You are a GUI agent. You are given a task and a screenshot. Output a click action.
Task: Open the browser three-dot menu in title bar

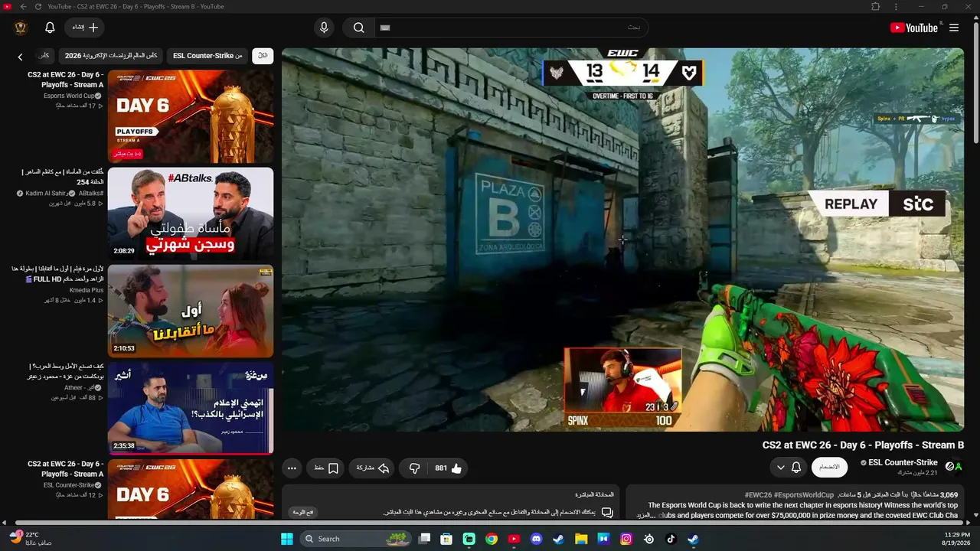point(896,7)
